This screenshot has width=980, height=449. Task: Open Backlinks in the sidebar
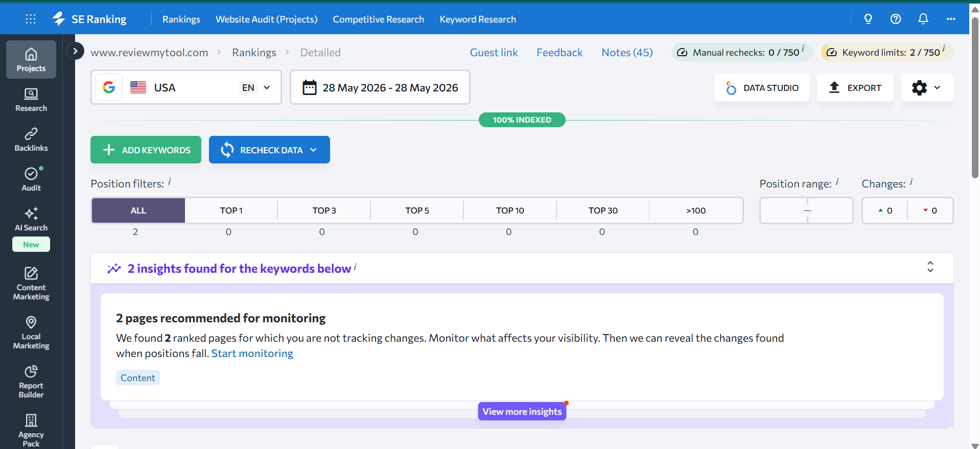click(x=31, y=139)
